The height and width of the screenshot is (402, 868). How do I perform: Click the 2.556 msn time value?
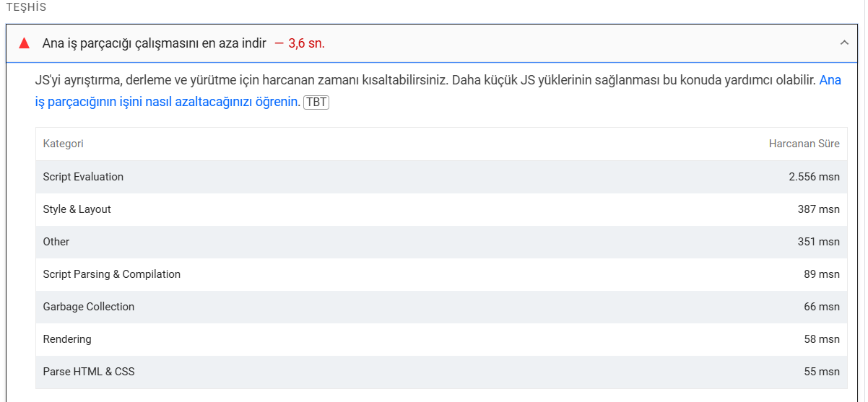[x=814, y=177]
